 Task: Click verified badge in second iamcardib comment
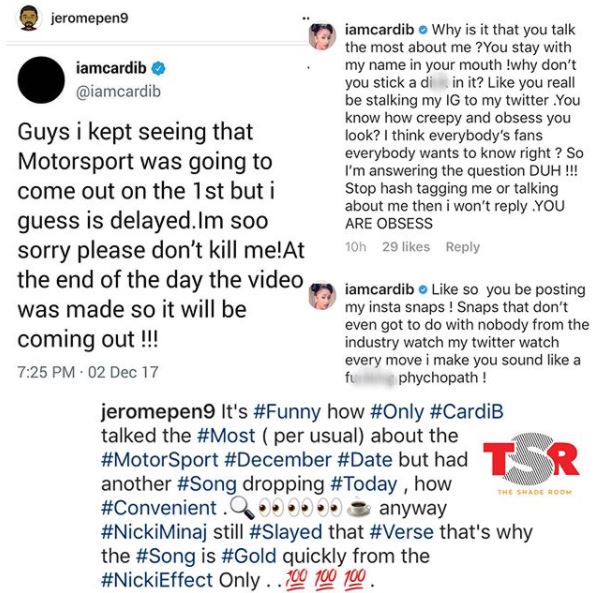[x=423, y=290]
